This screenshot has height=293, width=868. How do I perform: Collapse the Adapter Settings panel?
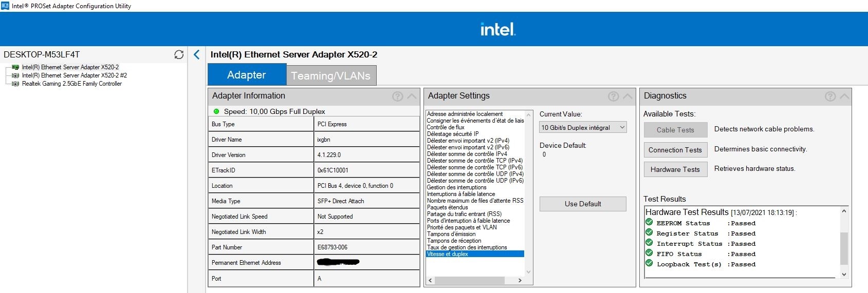tap(627, 96)
